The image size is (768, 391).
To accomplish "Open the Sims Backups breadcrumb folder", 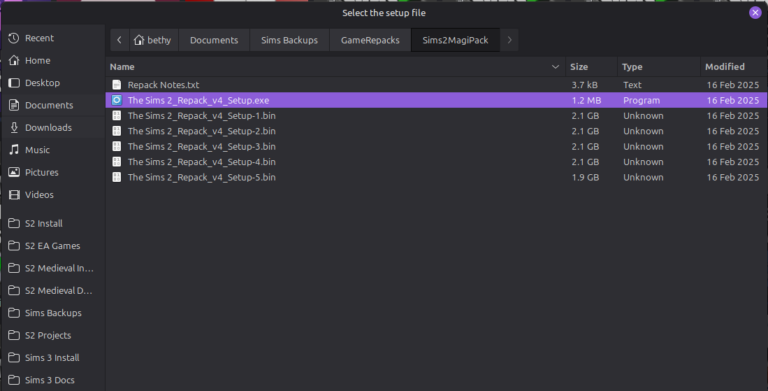I will click(289, 40).
